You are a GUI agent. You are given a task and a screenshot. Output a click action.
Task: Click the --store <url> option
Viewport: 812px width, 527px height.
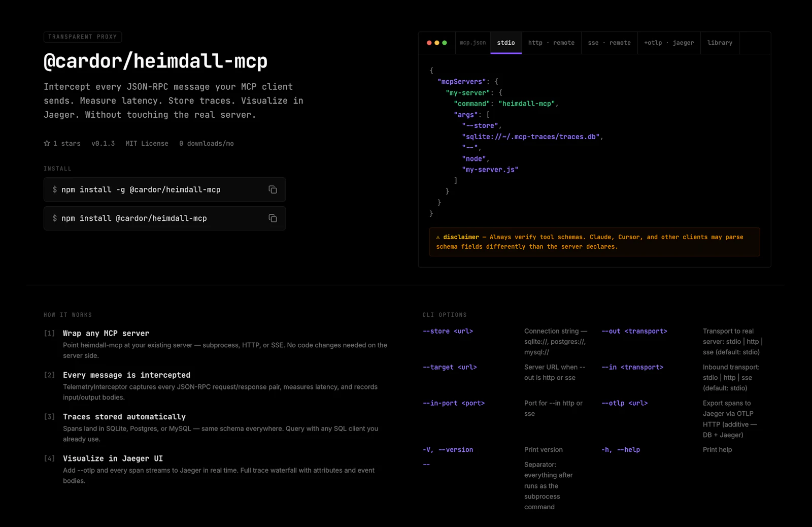click(448, 331)
